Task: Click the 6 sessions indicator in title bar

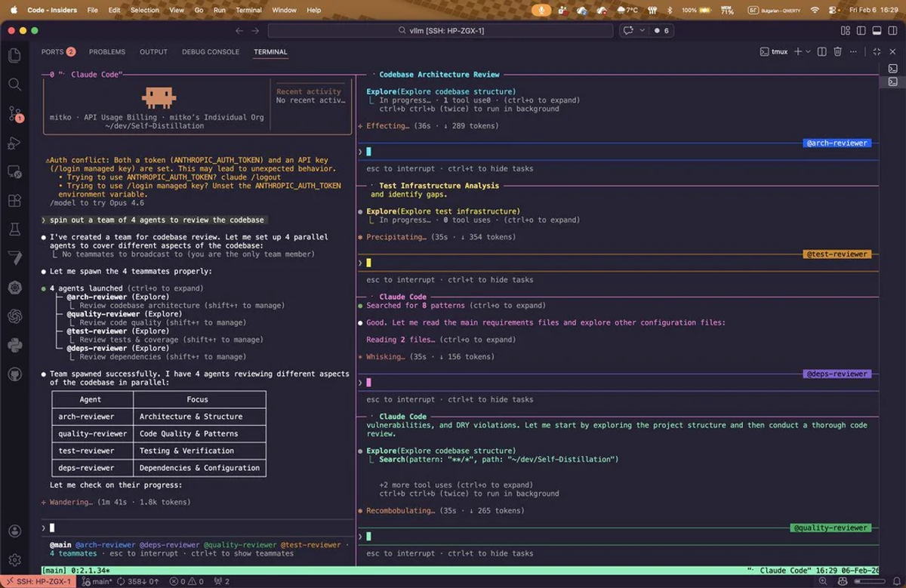Action: (x=661, y=31)
